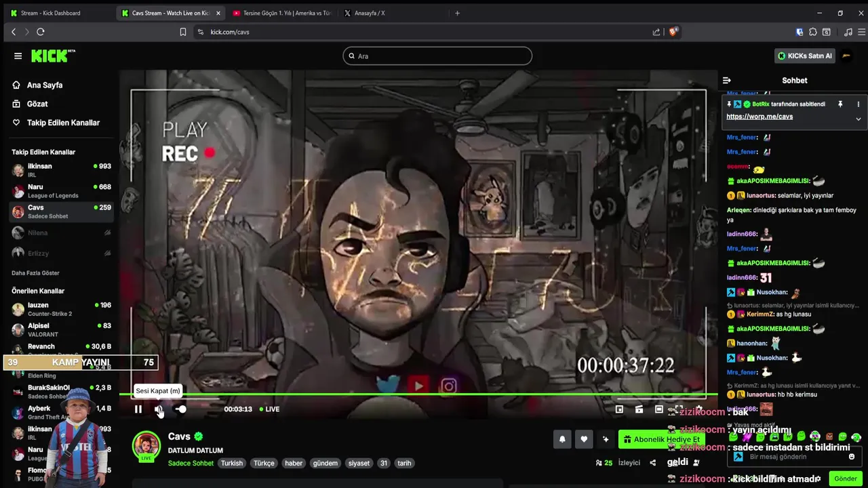Click the share icon below video
868x488 pixels.
point(652,463)
